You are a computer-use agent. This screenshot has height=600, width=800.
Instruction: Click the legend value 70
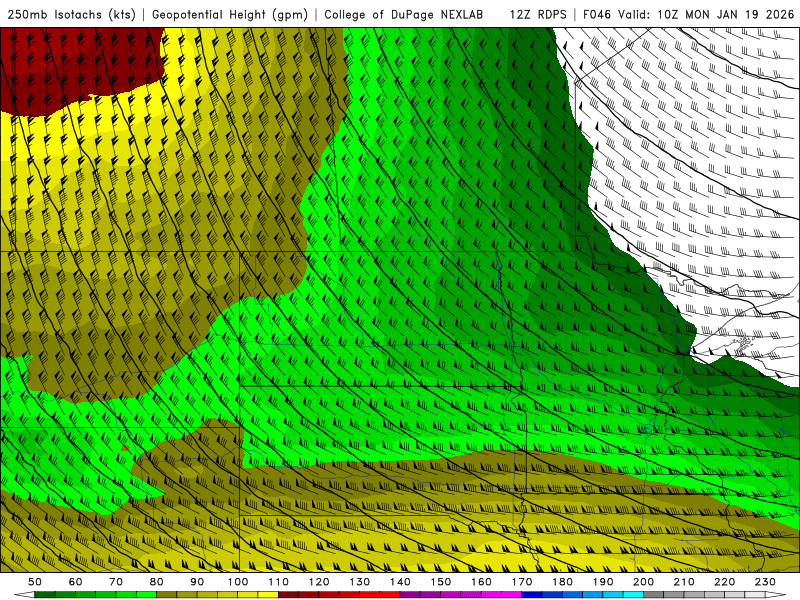pyautogui.click(x=116, y=582)
